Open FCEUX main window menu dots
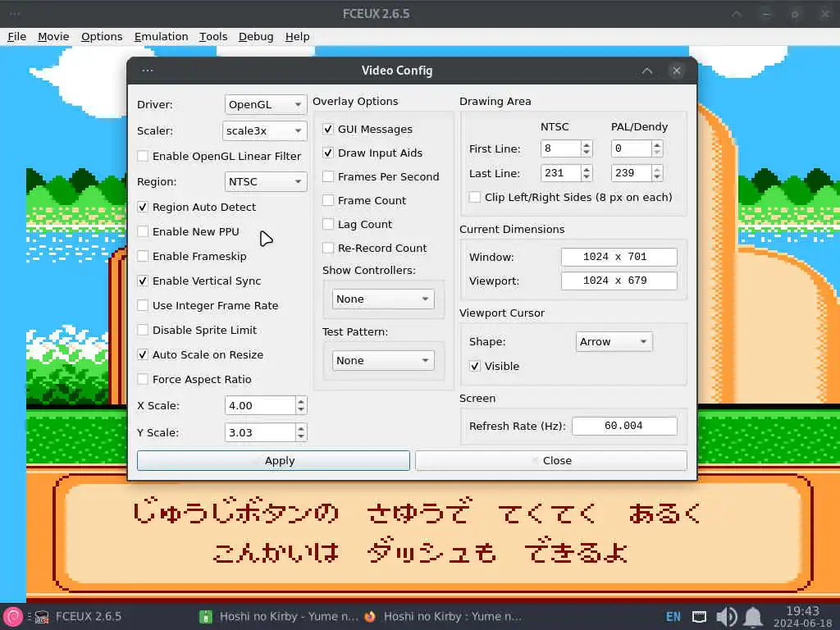Image resolution: width=840 pixels, height=630 pixels. click(14, 13)
